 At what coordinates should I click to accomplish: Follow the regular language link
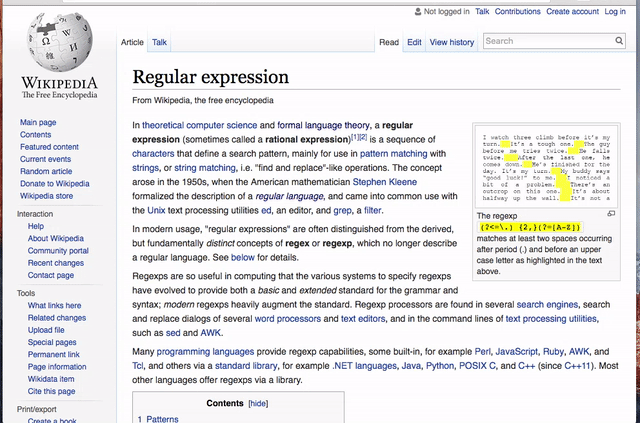click(289, 196)
